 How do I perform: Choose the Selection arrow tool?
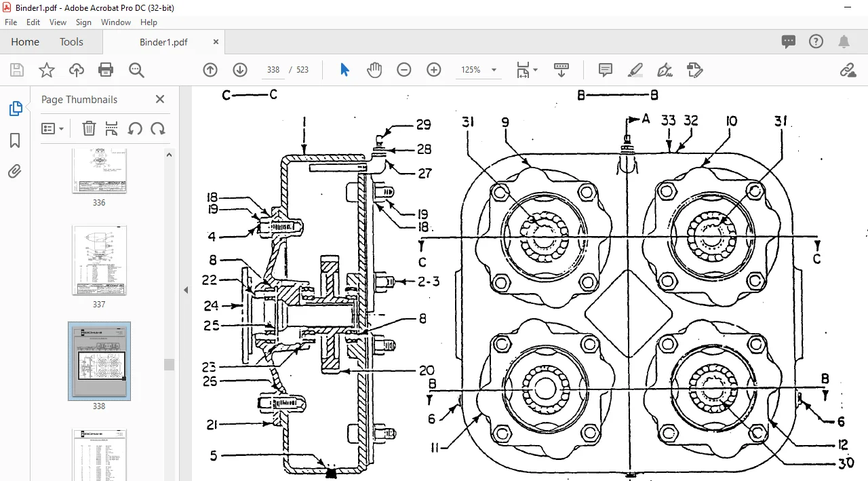click(344, 70)
